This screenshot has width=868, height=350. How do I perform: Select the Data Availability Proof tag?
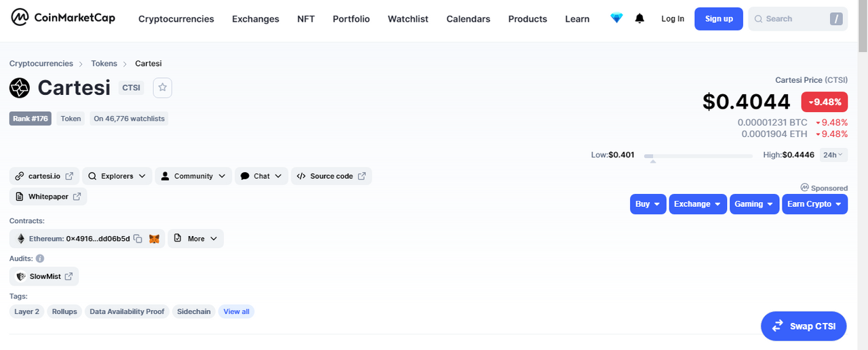click(127, 312)
